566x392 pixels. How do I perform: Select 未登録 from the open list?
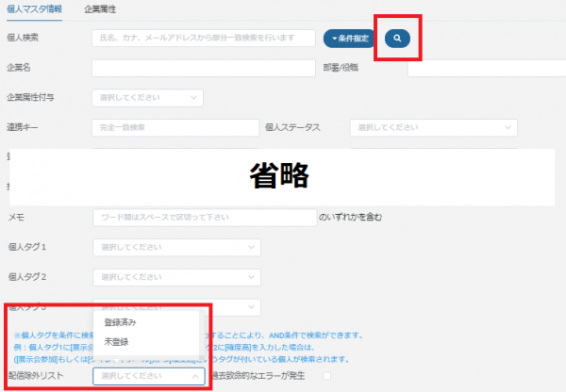tap(146, 342)
